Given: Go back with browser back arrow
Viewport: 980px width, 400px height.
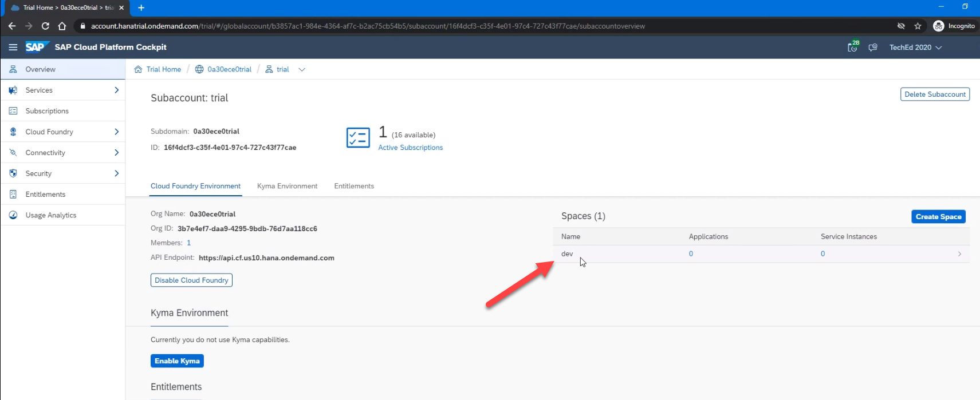Looking at the screenshot, I should [12, 26].
